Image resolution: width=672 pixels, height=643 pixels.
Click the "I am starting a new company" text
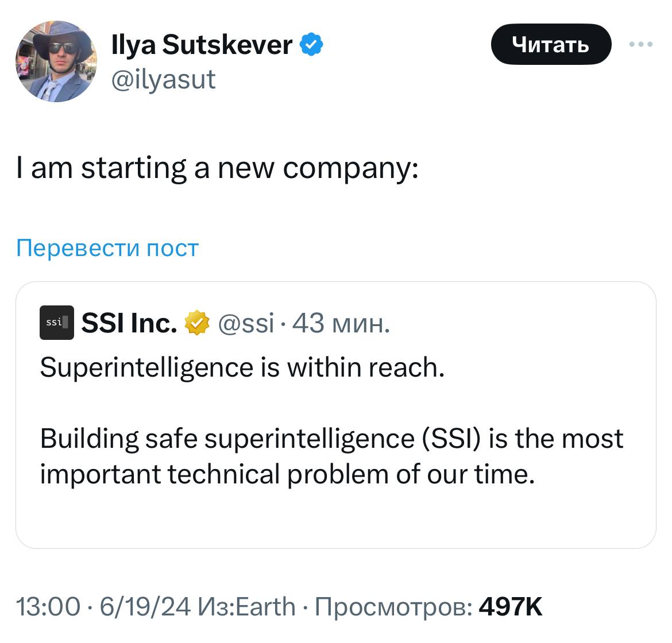(218, 168)
